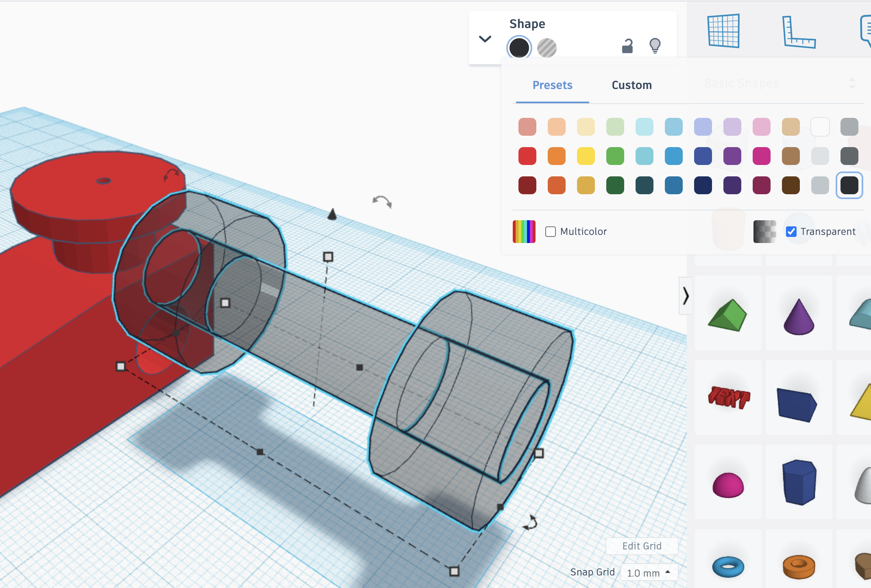Collapse the shapes sidebar arrow
Image resolution: width=871 pixels, height=588 pixels.
686,296
